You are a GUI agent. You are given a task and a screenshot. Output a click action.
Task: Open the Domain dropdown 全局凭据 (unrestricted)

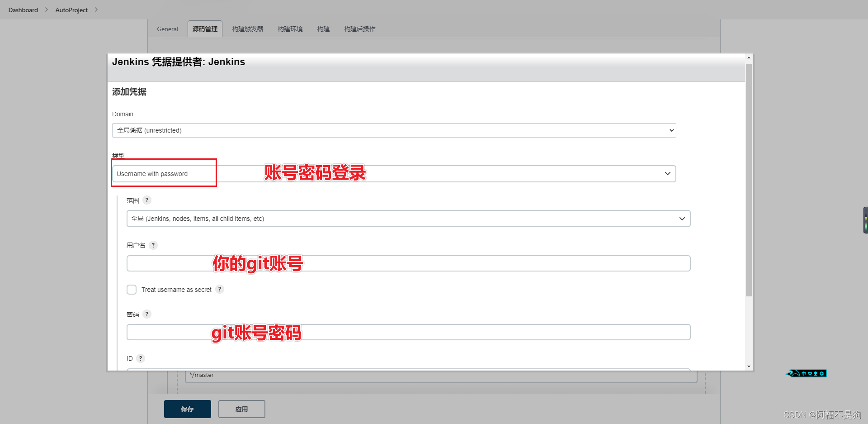(x=394, y=130)
